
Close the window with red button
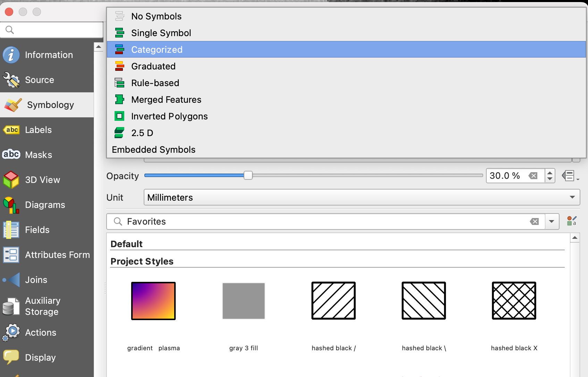(x=9, y=12)
